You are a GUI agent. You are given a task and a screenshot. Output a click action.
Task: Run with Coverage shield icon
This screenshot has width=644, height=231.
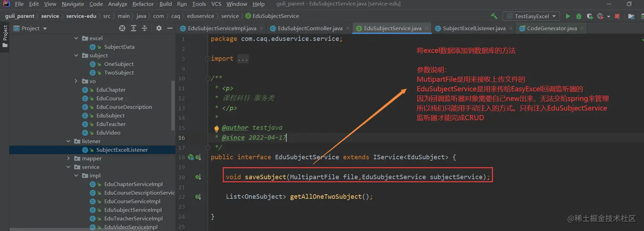tap(589, 16)
